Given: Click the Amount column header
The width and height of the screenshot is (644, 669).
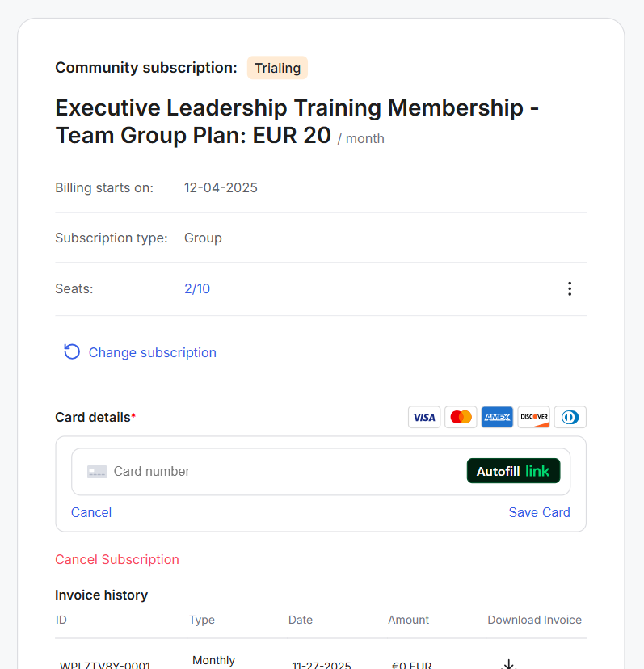Looking at the screenshot, I should tap(408, 620).
